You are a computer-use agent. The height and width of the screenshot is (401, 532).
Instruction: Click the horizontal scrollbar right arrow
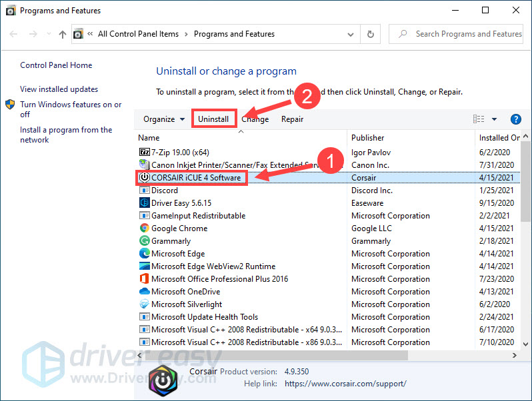pyautogui.click(x=515, y=355)
